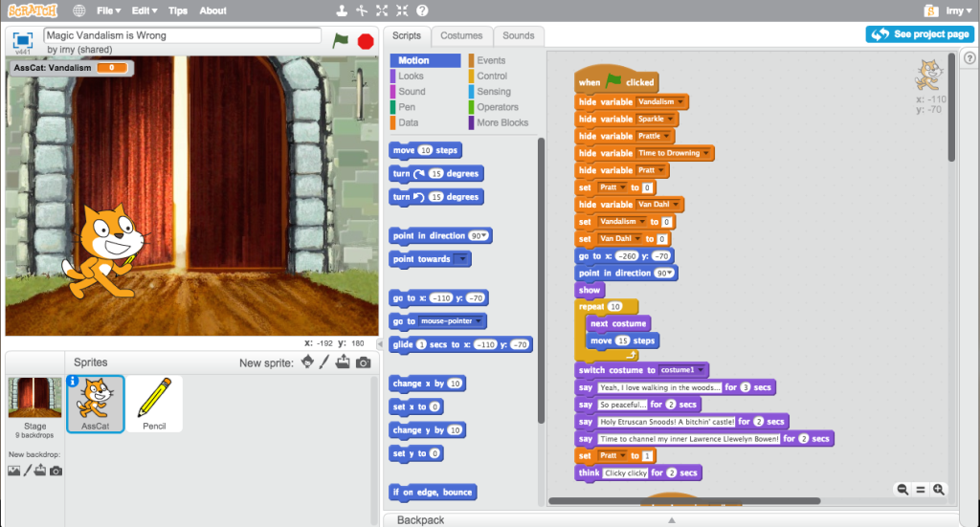Image resolution: width=980 pixels, height=527 pixels.
Task: Upload sprite from file
Action: click(x=343, y=362)
